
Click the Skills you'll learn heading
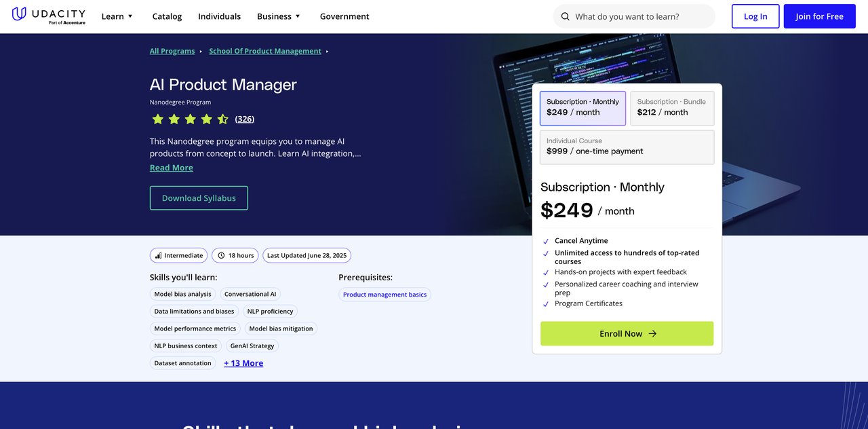tap(184, 278)
